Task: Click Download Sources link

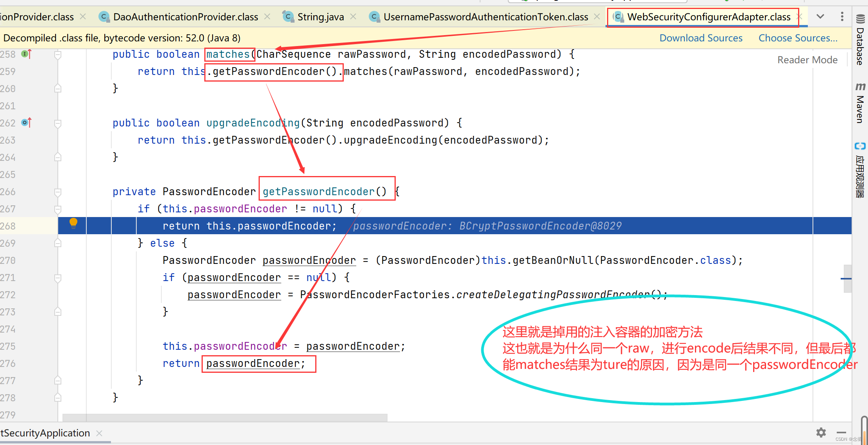Action: 701,38
